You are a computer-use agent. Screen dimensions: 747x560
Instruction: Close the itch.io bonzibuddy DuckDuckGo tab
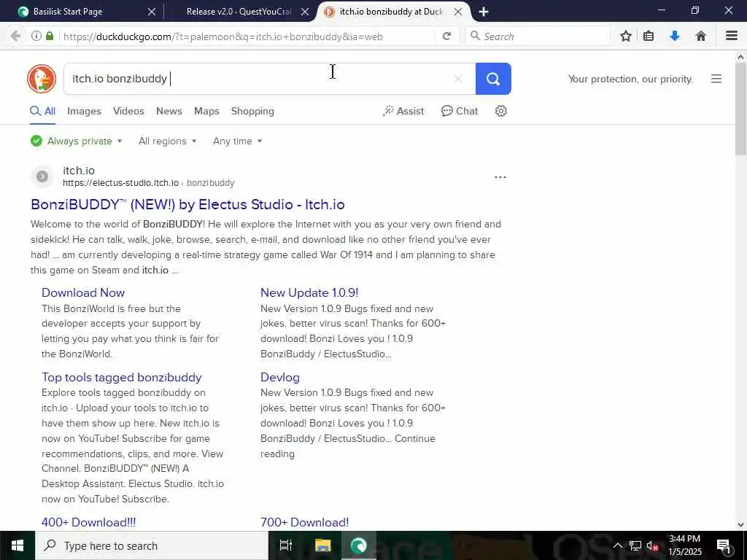click(458, 12)
